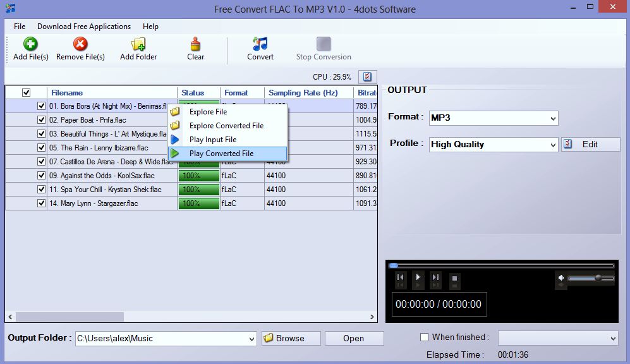Image resolution: width=630 pixels, height=364 pixels.
Task: Click the volume speaker icon
Action: pos(561,277)
